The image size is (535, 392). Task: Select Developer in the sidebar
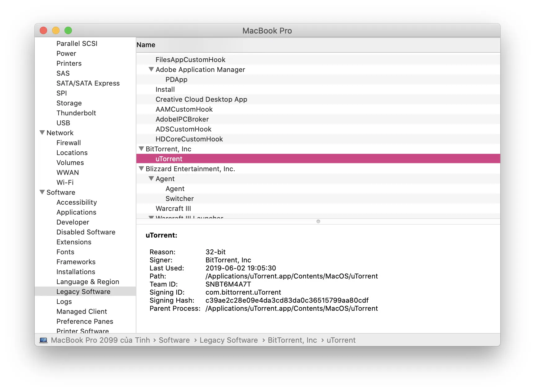[x=73, y=222]
